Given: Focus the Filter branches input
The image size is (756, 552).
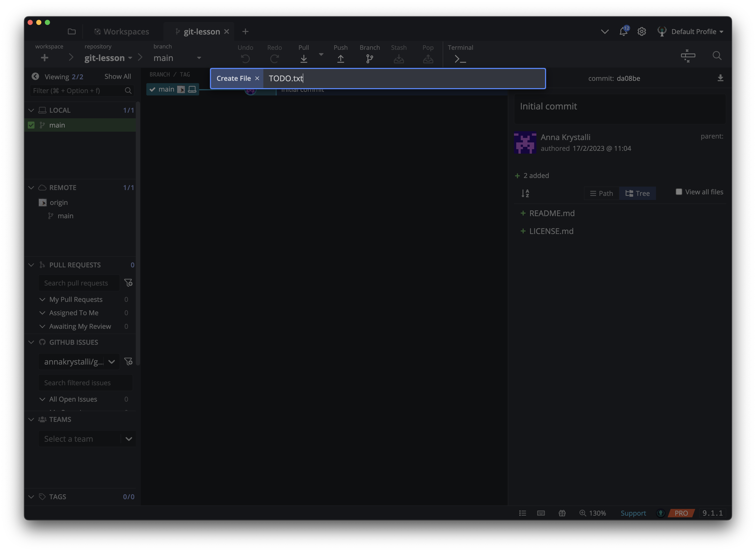Looking at the screenshot, I should 82,90.
